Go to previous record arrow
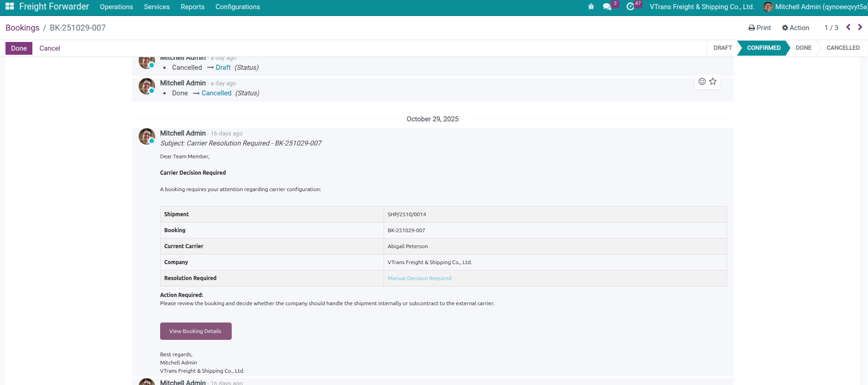 tap(848, 27)
